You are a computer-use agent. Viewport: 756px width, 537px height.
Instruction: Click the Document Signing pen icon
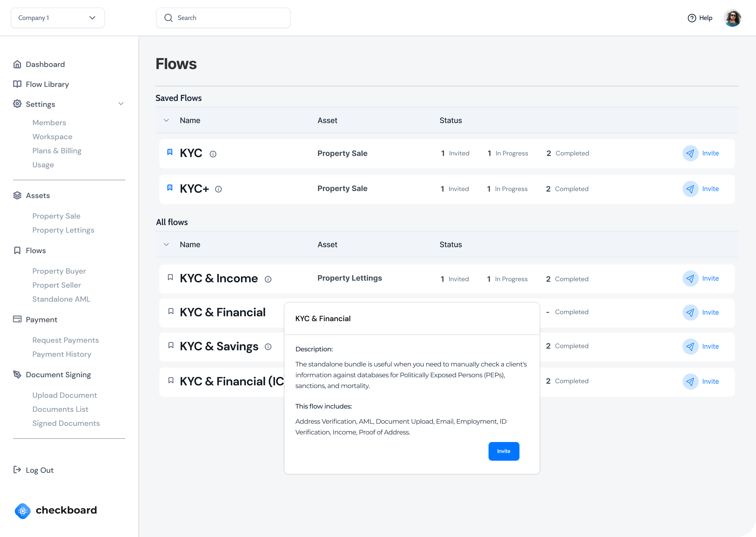(17, 374)
